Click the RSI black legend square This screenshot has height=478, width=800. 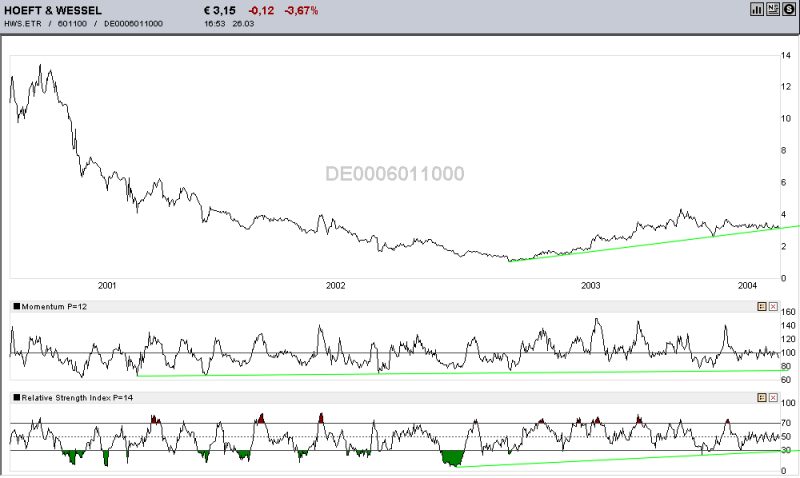click(x=16, y=397)
